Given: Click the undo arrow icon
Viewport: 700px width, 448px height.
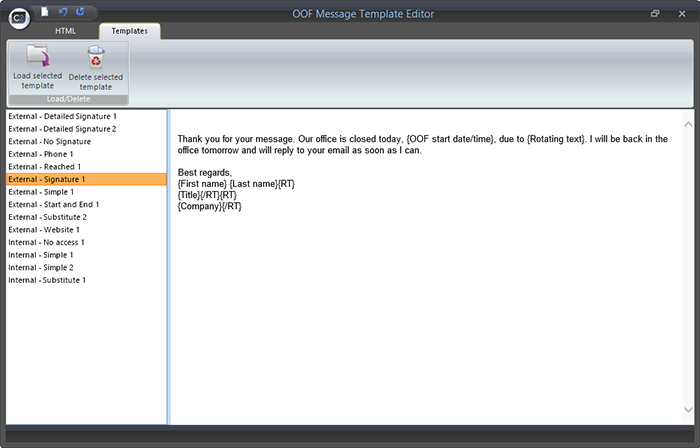Looking at the screenshot, I should 63,12.
